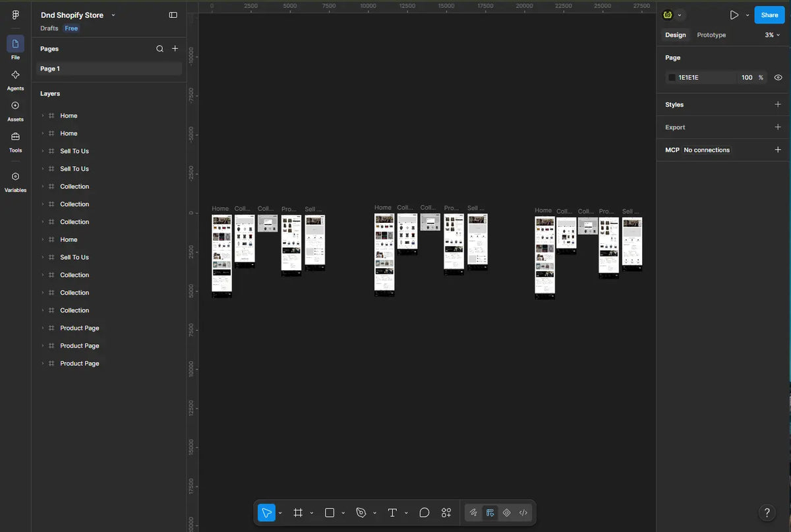The width and height of the screenshot is (791, 532).
Task: Open the Tools sidebar panel
Action: (15, 141)
